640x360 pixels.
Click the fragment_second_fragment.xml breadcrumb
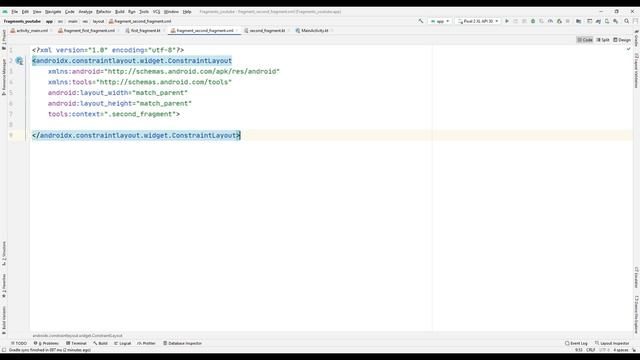(140, 21)
